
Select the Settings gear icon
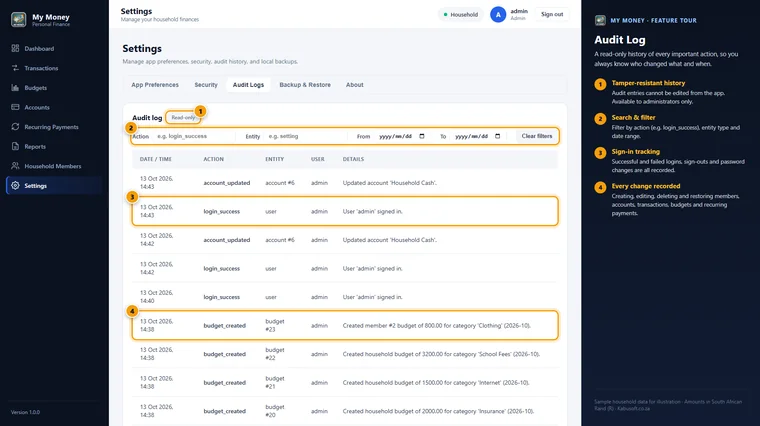(15, 186)
